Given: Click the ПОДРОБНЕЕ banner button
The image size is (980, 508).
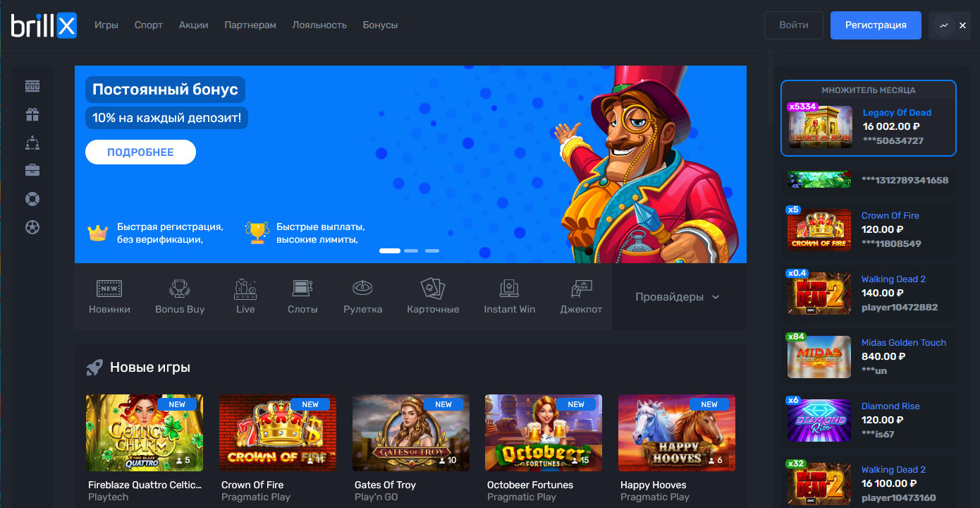Looking at the screenshot, I should point(140,152).
